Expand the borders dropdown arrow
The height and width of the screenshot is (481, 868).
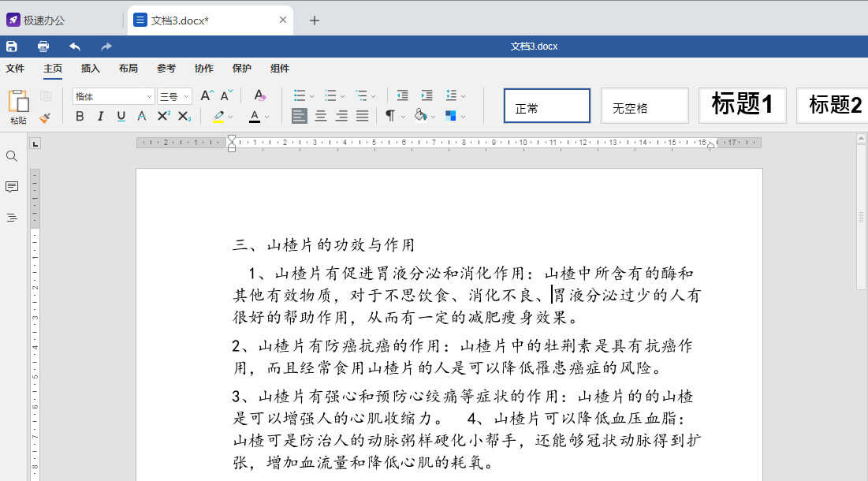tap(464, 117)
